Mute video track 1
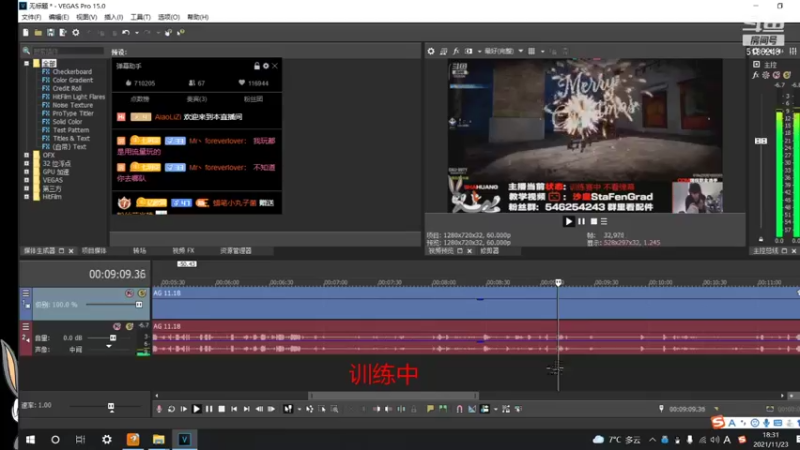This screenshot has height=450, width=800. (x=129, y=293)
